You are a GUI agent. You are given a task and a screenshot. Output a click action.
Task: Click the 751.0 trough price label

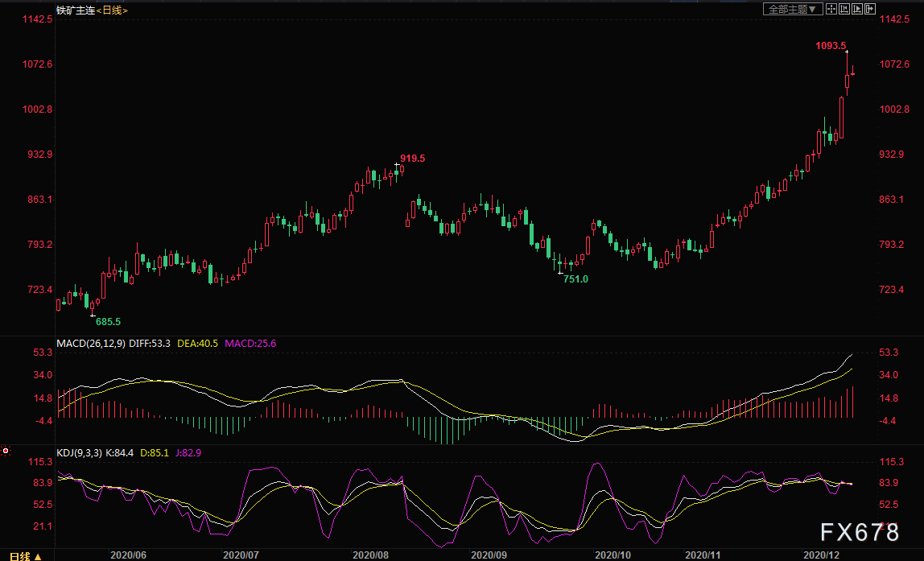(x=575, y=278)
